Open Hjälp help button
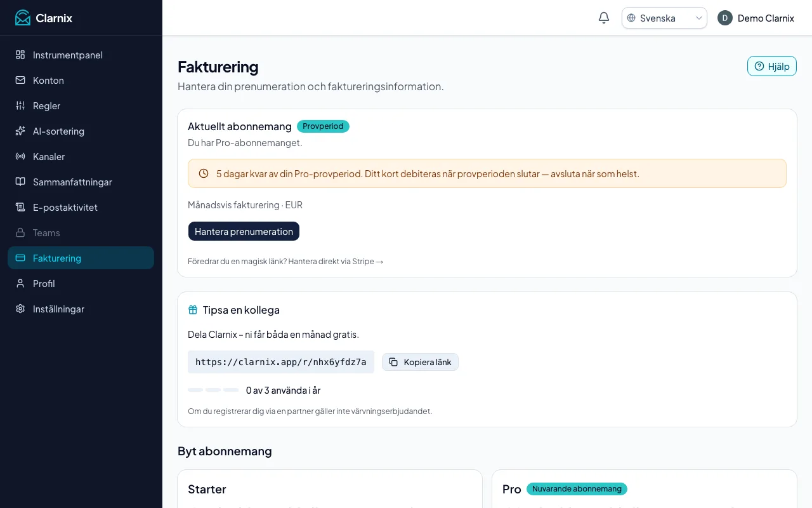 click(771, 66)
